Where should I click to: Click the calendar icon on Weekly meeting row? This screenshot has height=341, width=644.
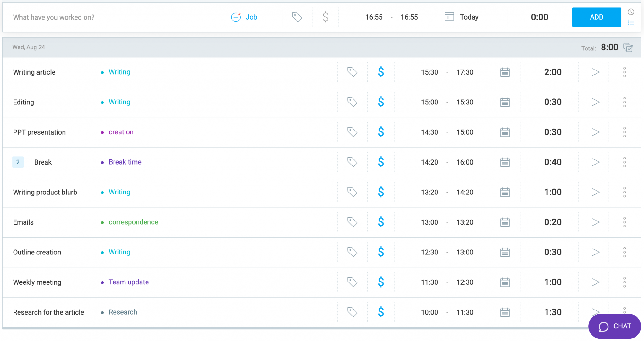tap(505, 282)
